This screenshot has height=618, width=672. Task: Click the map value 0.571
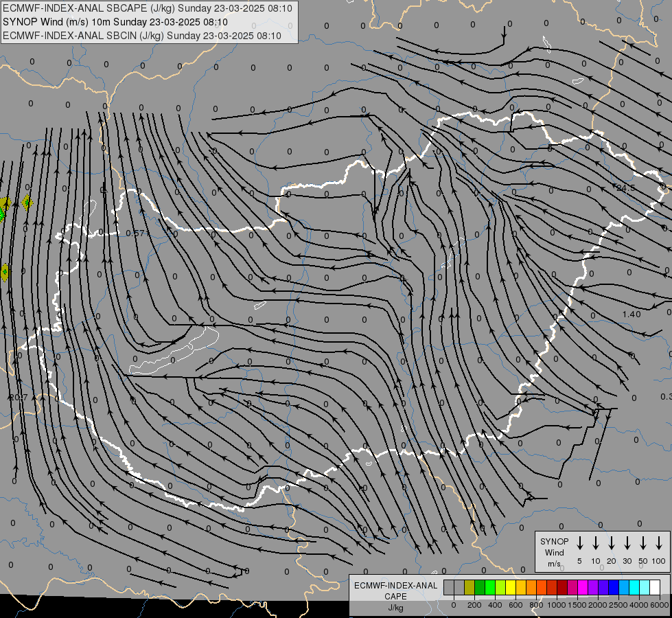click(137, 233)
